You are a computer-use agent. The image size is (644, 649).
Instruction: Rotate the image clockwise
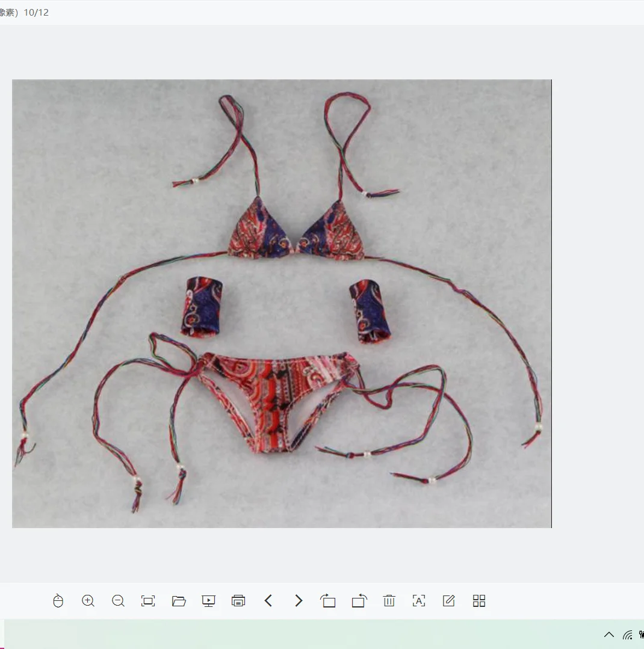(359, 601)
